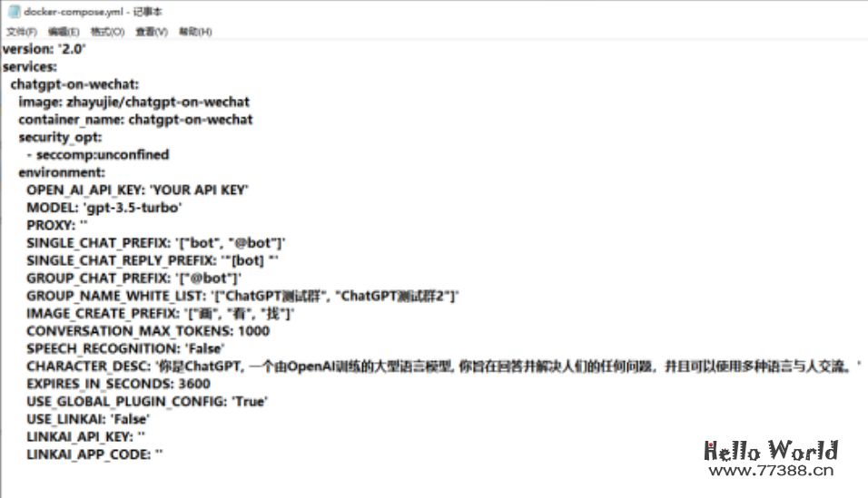Open the 文件(F) menu

pyautogui.click(x=22, y=32)
